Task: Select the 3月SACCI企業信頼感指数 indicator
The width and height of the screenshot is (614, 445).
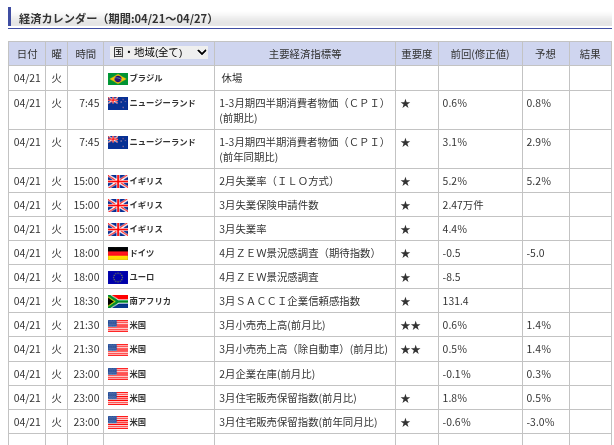Action: tap(289, 301)
